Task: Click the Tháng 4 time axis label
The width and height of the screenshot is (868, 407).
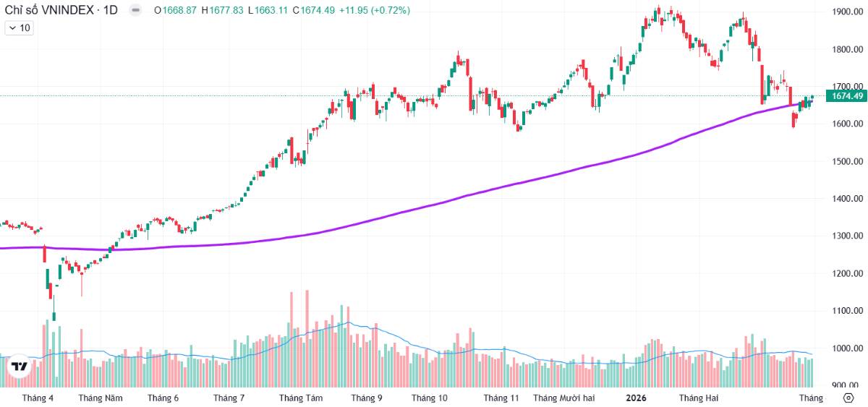Action: pos(38,398)
